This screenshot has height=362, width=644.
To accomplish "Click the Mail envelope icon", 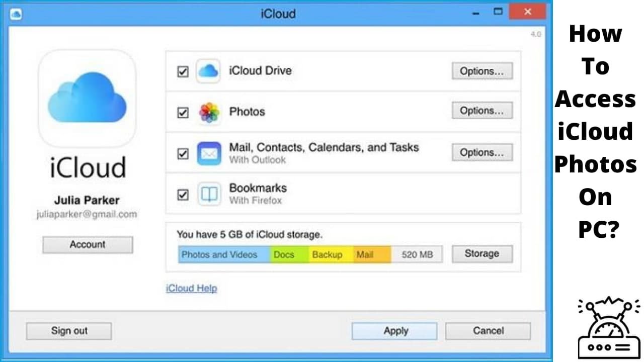I will (x=208, y=153).
